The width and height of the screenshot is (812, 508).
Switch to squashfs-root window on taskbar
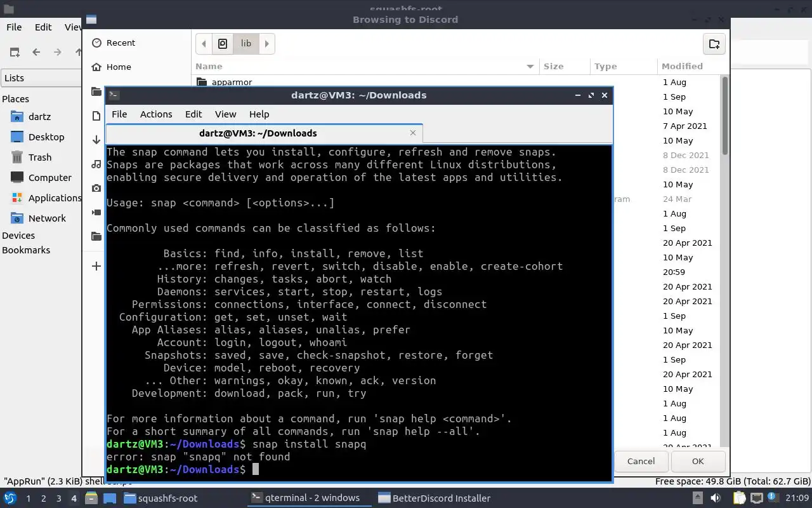click(x=162, y=498)
